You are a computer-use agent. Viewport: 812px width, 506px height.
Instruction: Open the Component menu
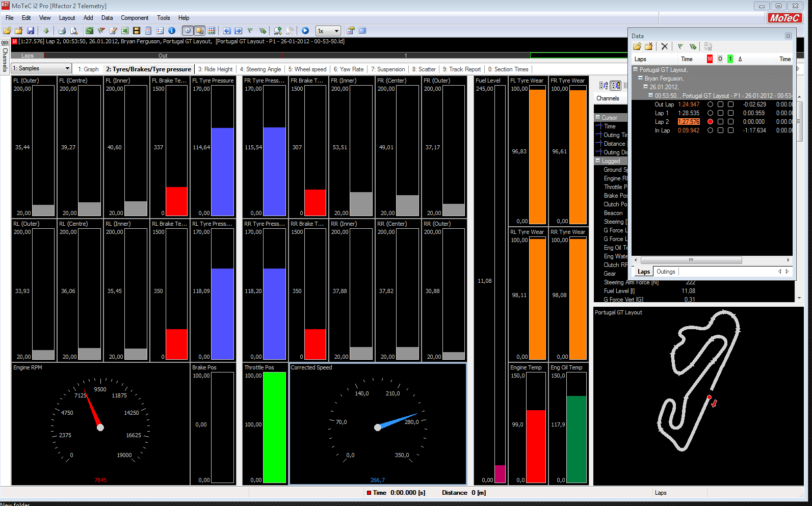click(135, 18)
